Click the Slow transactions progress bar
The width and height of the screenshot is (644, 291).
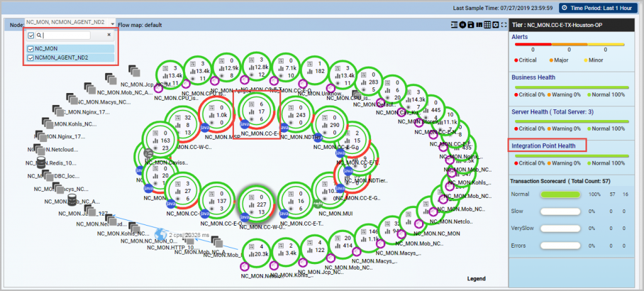[x=560, y=211]
